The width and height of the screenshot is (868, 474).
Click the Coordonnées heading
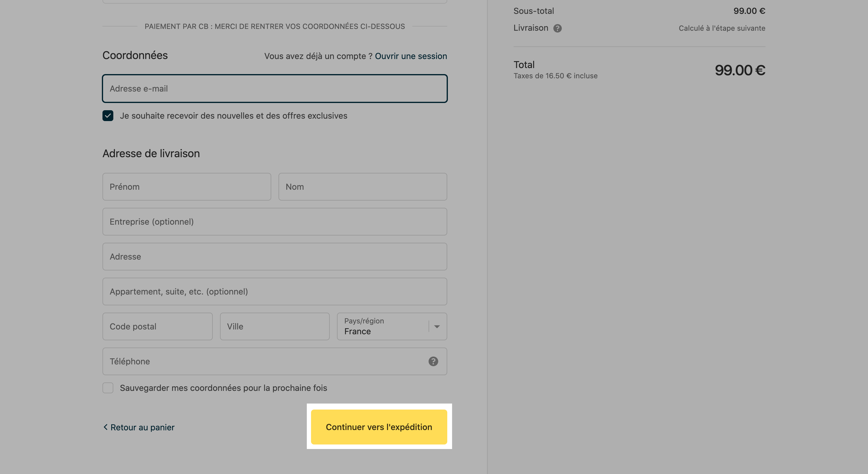135,55
